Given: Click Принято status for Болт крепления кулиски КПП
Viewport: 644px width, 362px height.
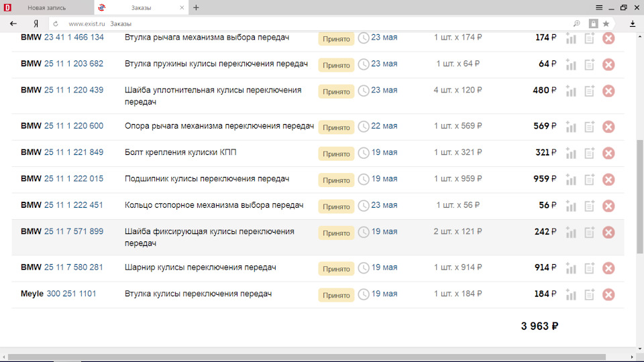Looking at the screenshot, I should (x=336, y=154).
